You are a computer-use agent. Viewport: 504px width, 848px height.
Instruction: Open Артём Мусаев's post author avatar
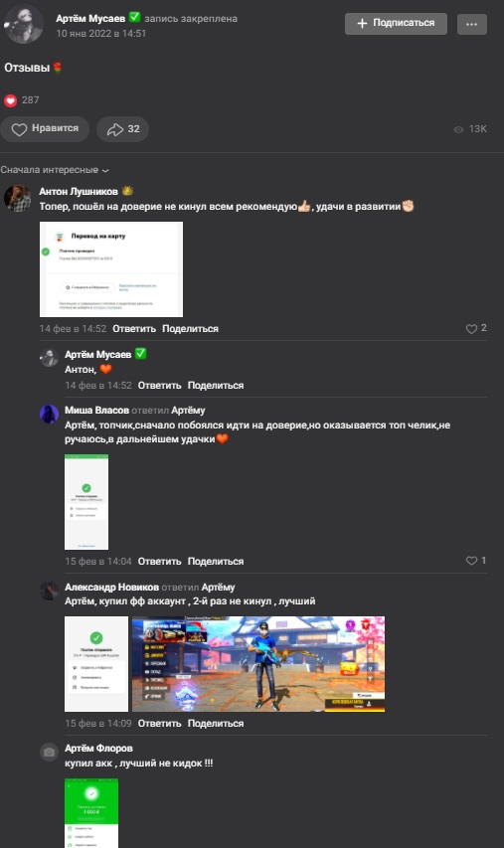[24, 24]
